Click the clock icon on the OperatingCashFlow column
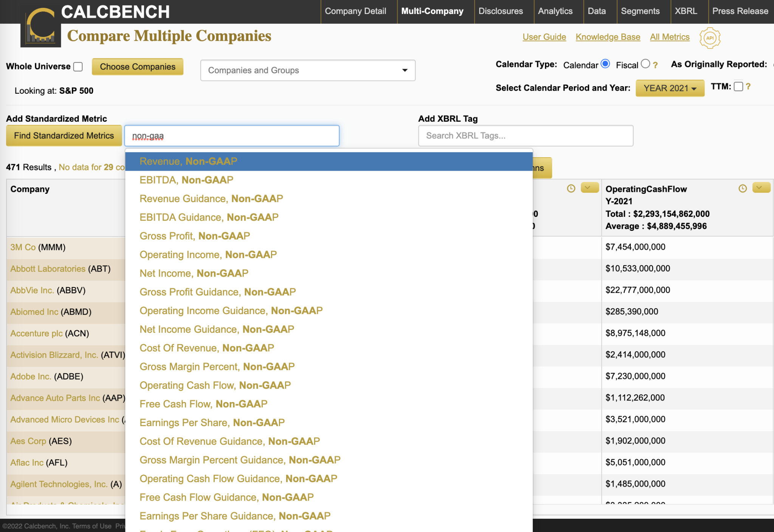This screenshot has height=532, width=774. 742,189
